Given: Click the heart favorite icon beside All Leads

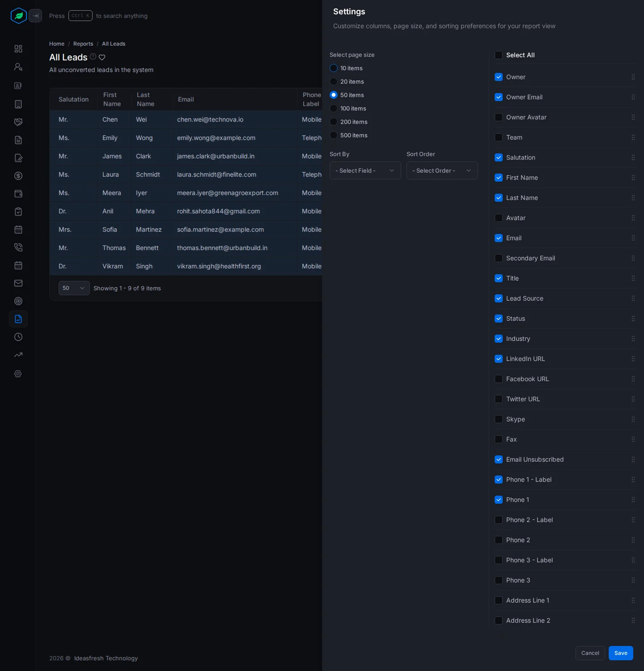Looking at the screenshot, I should click(102, 57).
